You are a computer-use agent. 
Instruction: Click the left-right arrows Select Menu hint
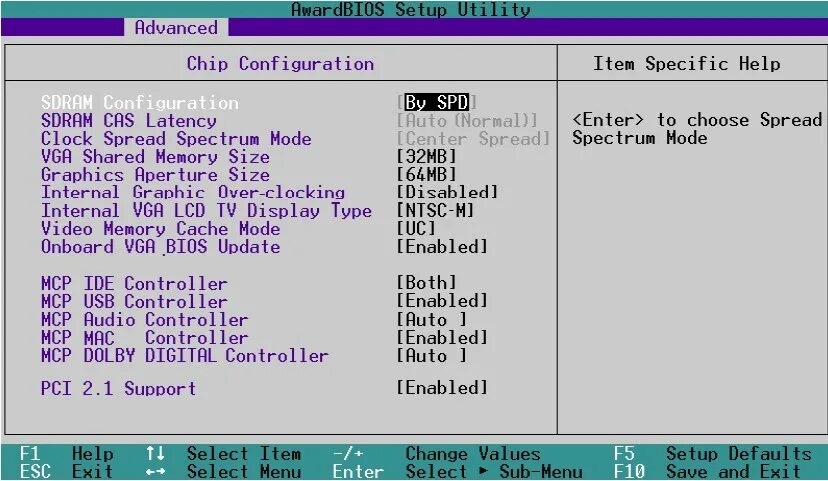tap(223, 471)
